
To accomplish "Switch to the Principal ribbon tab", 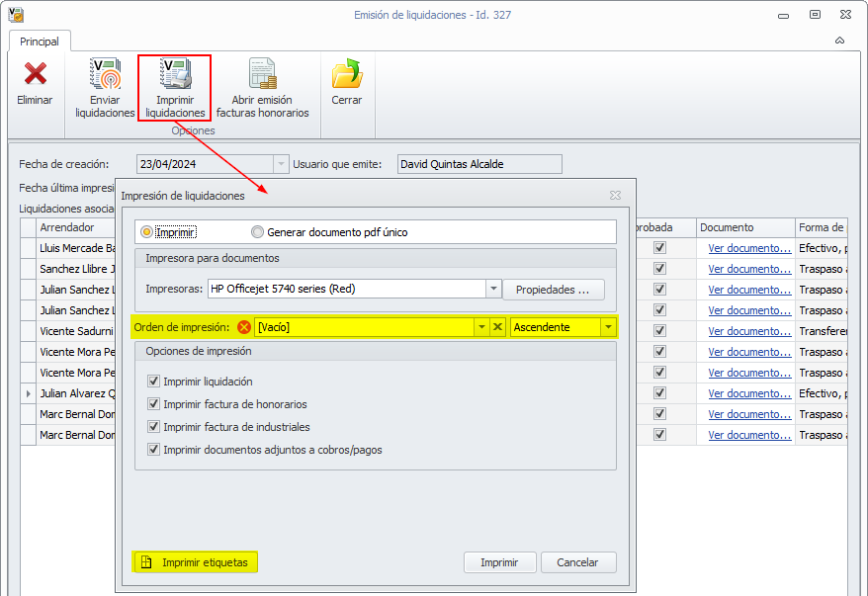I will (x=40, y=42).
